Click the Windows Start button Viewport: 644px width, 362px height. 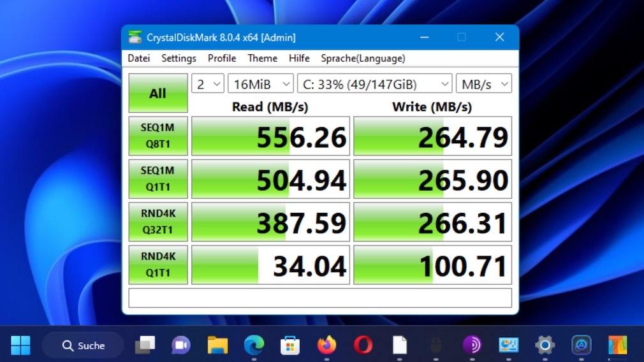coord(20,345)
